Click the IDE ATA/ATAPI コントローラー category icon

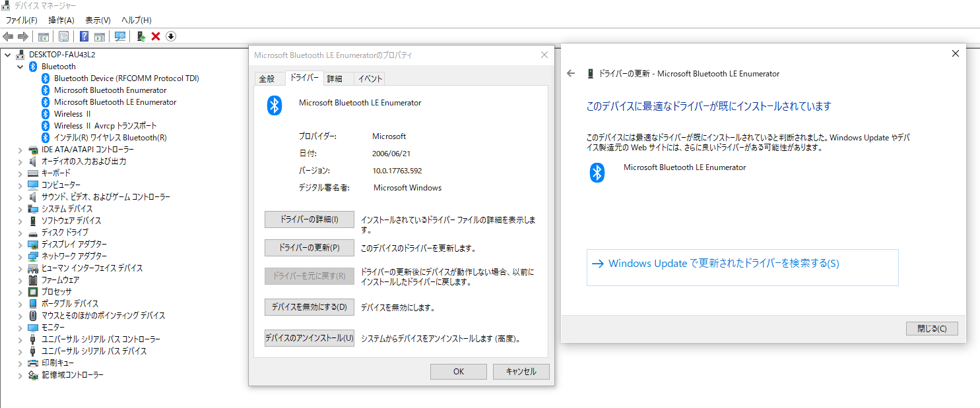(x=33, y=150)
